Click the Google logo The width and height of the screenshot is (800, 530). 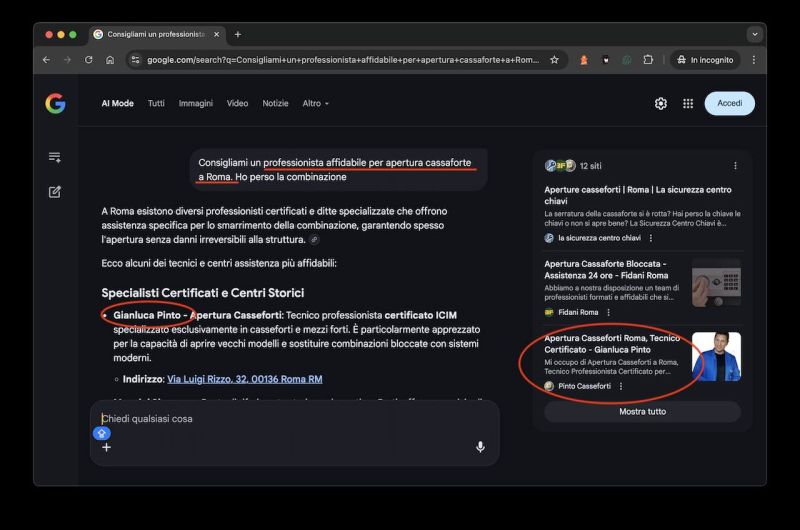coord(55,103)
